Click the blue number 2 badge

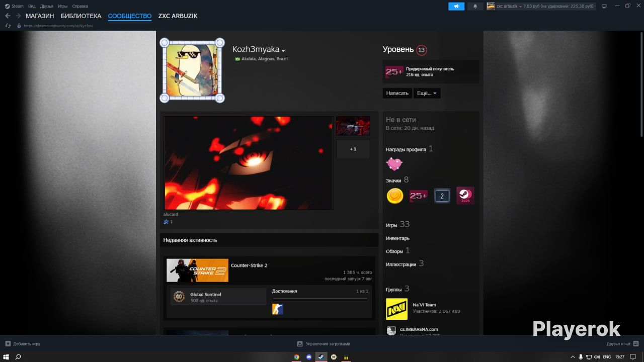(442, 196)
